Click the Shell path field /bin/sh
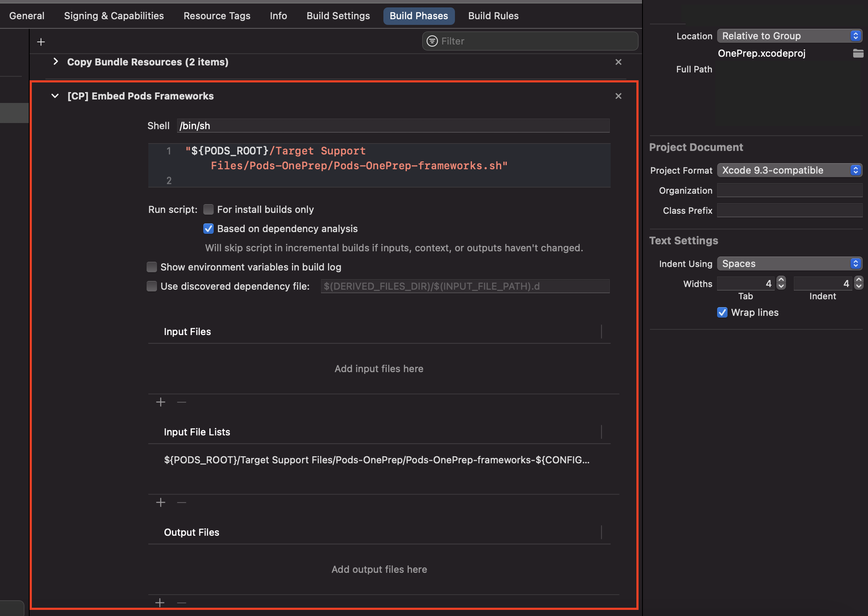 click(393, 126)
